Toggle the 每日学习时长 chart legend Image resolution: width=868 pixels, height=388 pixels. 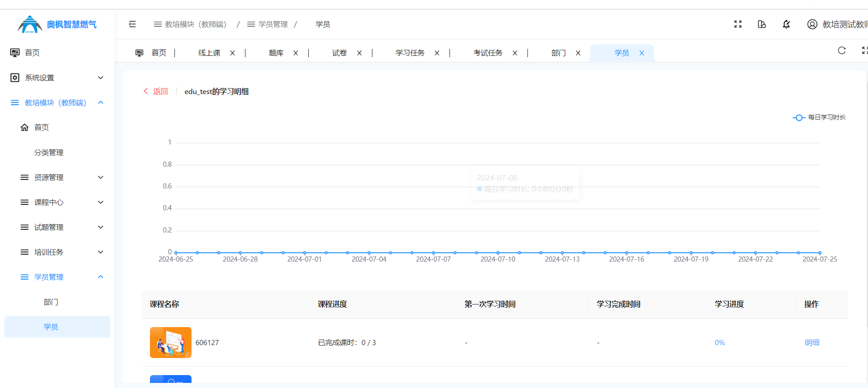click(x=819, y=117)
